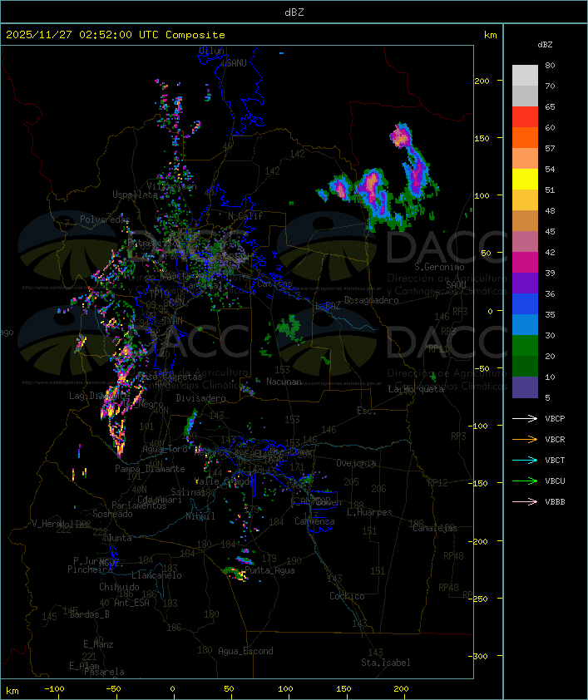Click the VBCT legend label

(x=555, y=461)
